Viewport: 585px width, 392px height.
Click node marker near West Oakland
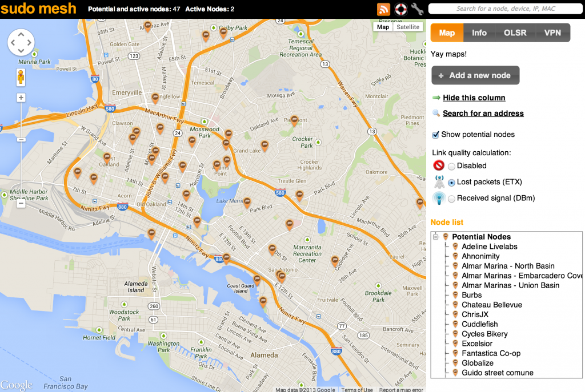pyautogui.click(x=107, y=157)
